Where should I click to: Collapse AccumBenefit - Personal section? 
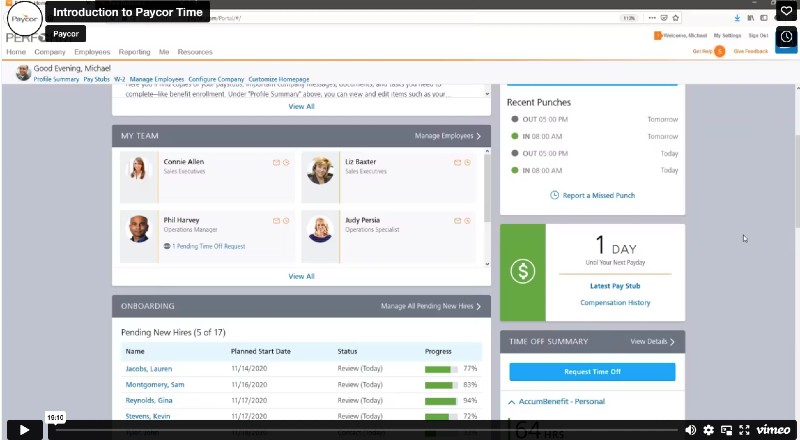(x=557, y=402)
